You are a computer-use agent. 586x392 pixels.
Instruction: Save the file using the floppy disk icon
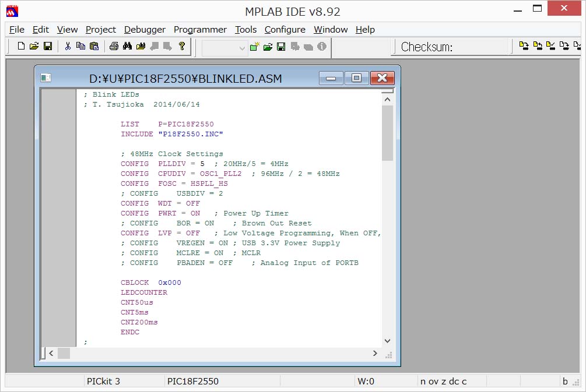point(48,46)
